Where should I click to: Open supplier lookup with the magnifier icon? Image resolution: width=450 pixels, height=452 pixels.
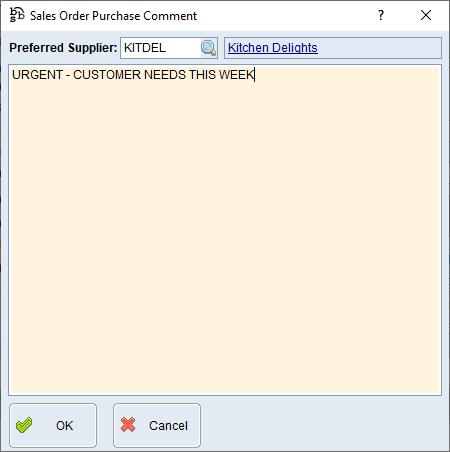coord(209,48)
